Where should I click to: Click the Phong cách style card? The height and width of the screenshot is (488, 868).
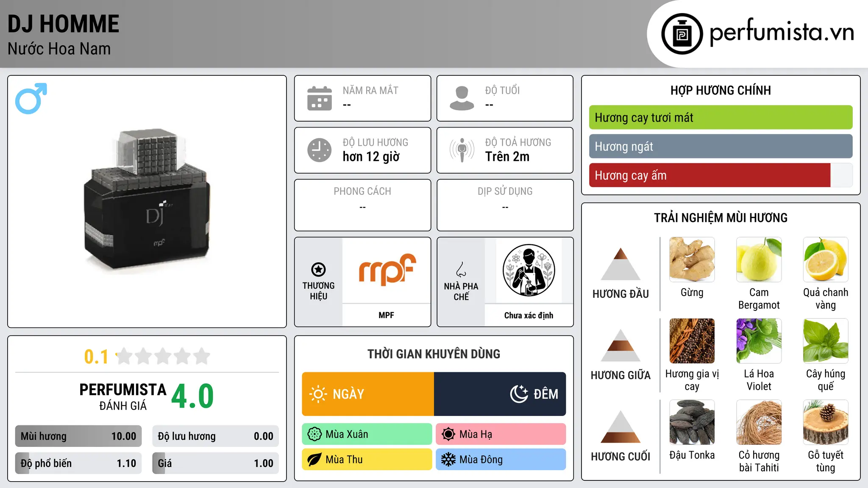point(363,205)
